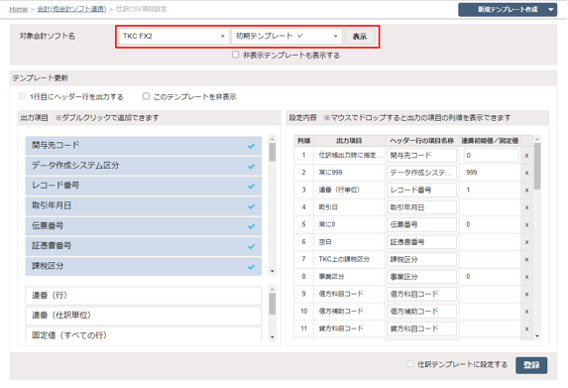Image resolution: width=568 pixels, height=388 pixels.
Task: Edit header name field 関与先コード
Action: (x=422, y=155)
